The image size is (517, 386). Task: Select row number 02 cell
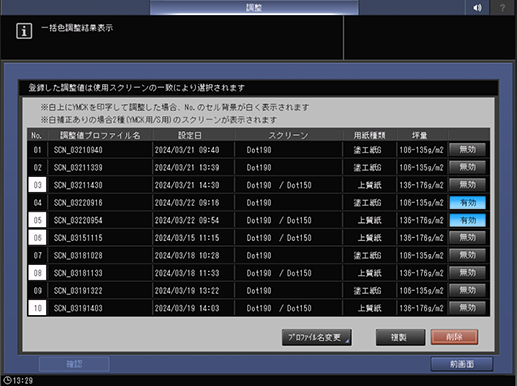pos(37,167)
